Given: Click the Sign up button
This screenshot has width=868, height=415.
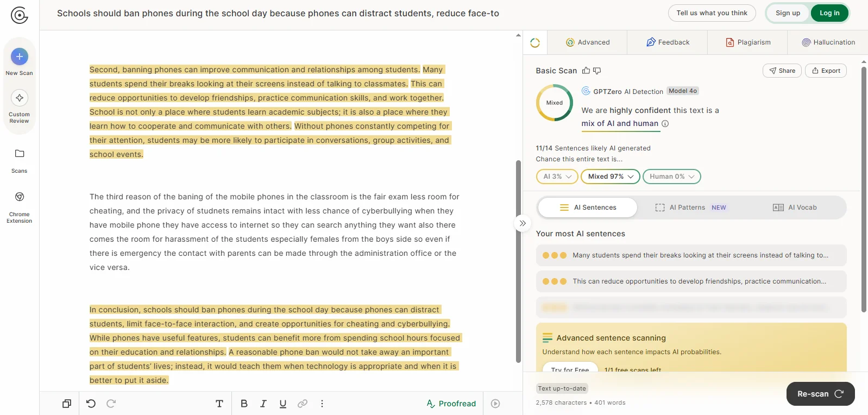Looking at the screenshot, I should (788, 13).
